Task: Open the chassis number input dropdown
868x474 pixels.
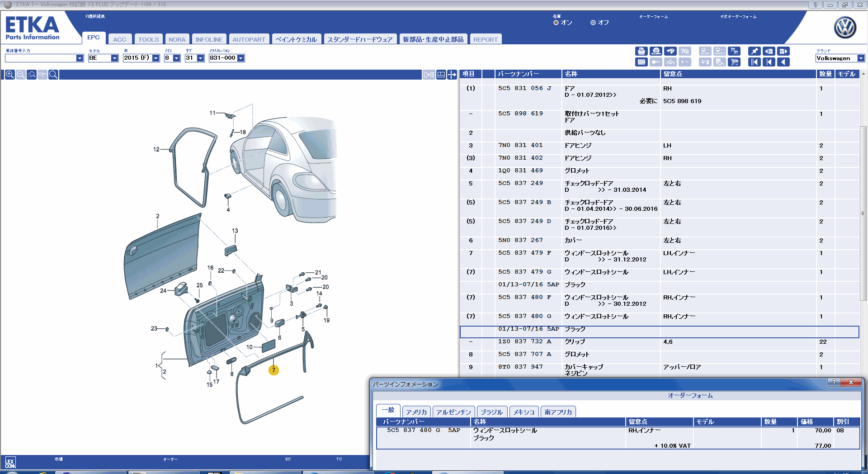Action: 80,58
